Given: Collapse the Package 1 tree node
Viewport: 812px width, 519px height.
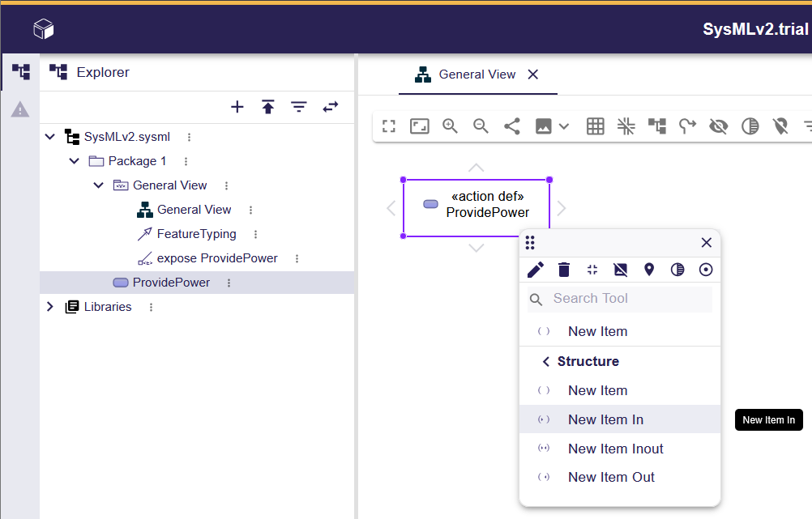Looking at the screenshot, I should point(75,161).
